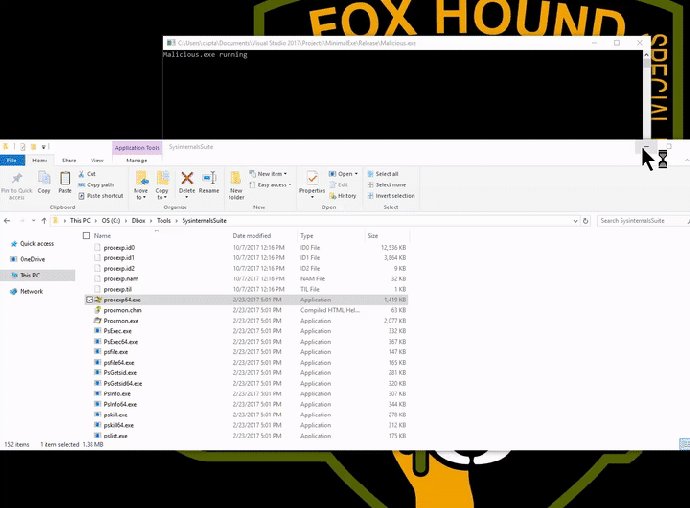Click the console window vertical scrollbar
The height and width of the screenshot is (508, 690).
646,94
